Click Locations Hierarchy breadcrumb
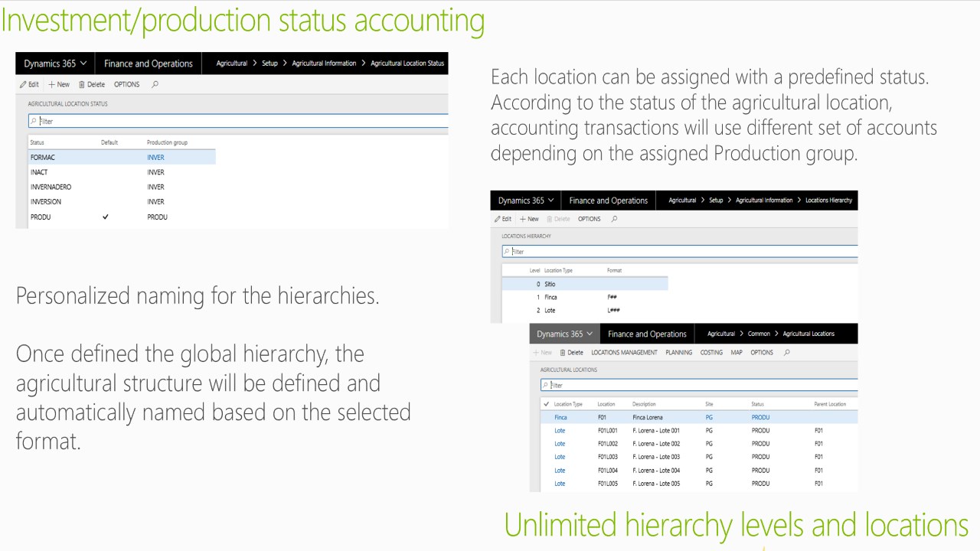 click(828, 201)
